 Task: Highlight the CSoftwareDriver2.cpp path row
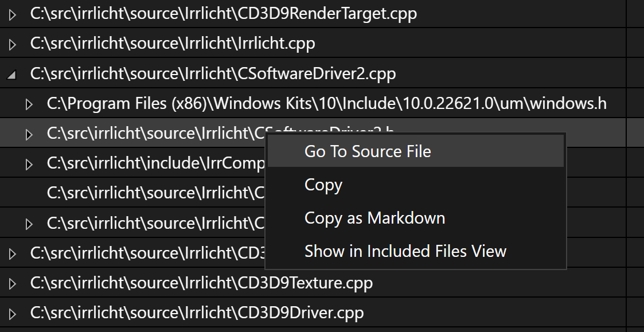(x=213, y=74)
